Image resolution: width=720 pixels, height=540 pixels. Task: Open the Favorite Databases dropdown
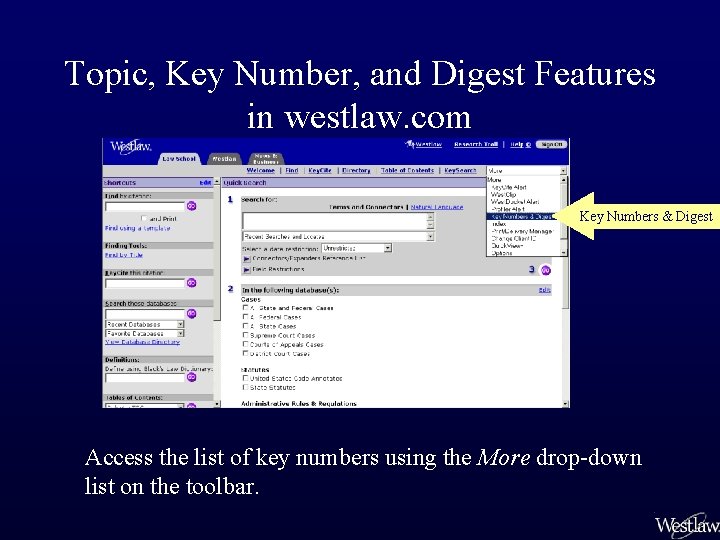180,333
